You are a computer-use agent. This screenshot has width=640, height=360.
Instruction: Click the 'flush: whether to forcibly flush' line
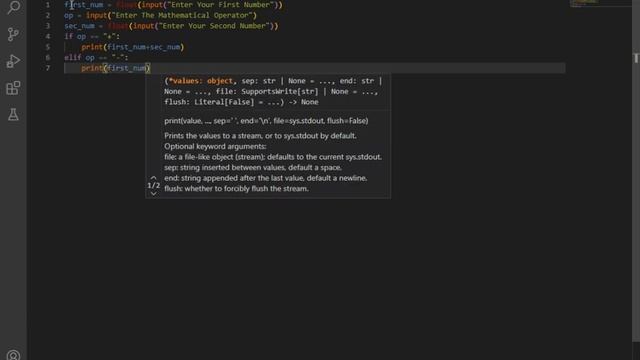coord(236,189)
